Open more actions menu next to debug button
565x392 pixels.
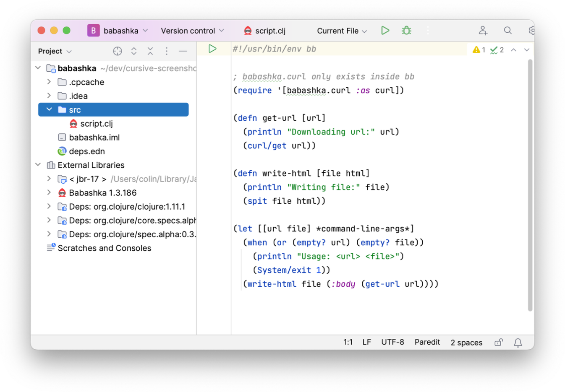coord(428,31)
